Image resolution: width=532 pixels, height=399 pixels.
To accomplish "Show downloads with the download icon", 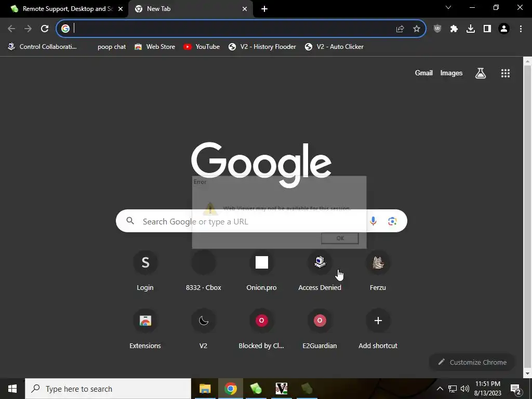I will pyautogui.click(x=471, y=29).
